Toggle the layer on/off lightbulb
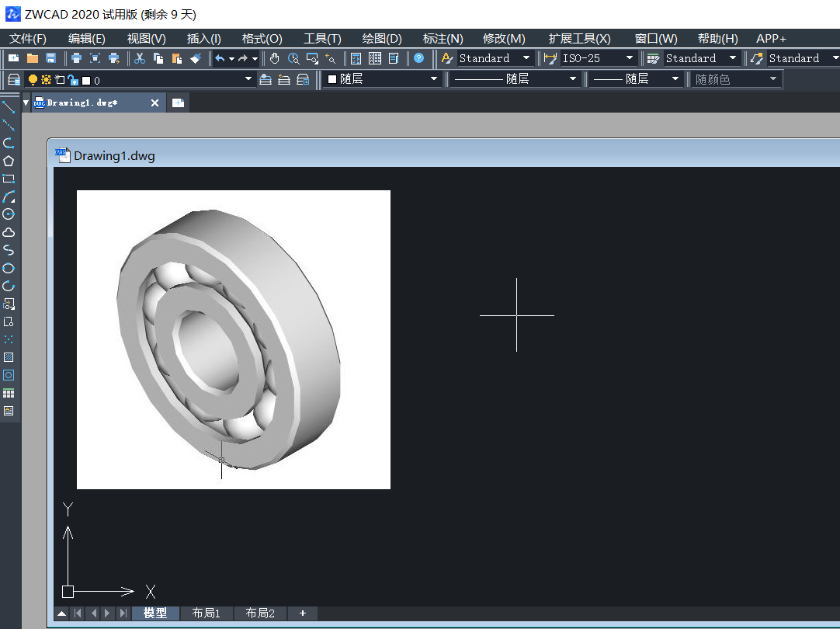The image size is (840, 629). 32,78
